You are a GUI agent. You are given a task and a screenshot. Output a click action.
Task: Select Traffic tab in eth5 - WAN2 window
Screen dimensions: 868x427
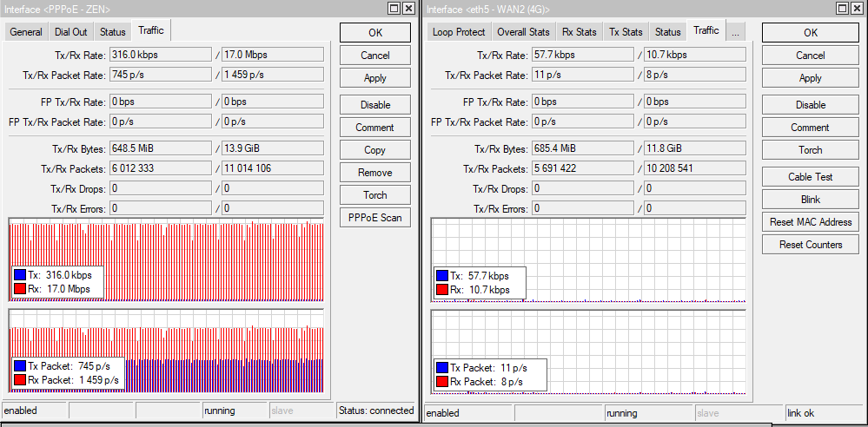706,30
